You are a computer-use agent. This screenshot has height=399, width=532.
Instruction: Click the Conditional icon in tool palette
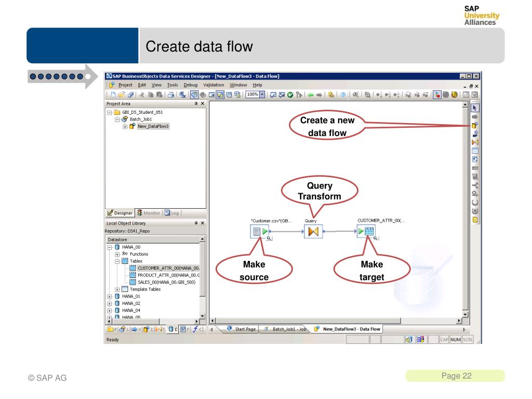pos(475,185)
